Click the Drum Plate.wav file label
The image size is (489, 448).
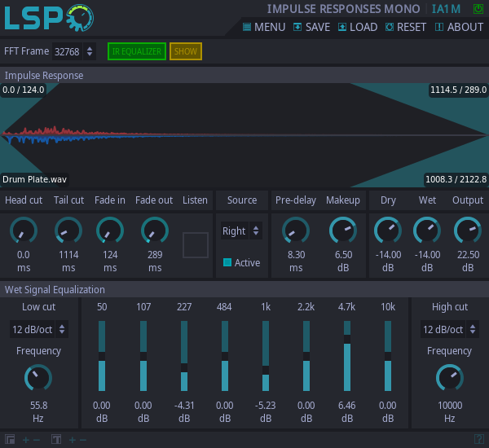pos(34,179)
